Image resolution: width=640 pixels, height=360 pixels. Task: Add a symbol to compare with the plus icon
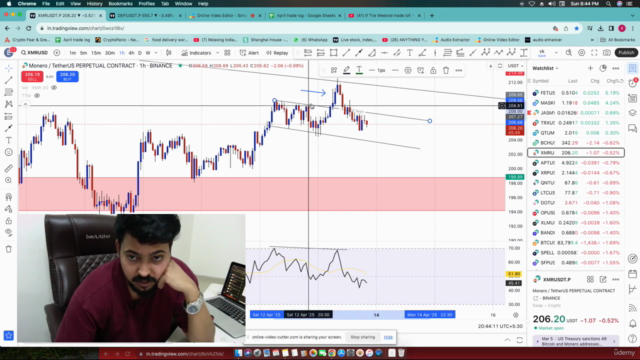[57, 53]
